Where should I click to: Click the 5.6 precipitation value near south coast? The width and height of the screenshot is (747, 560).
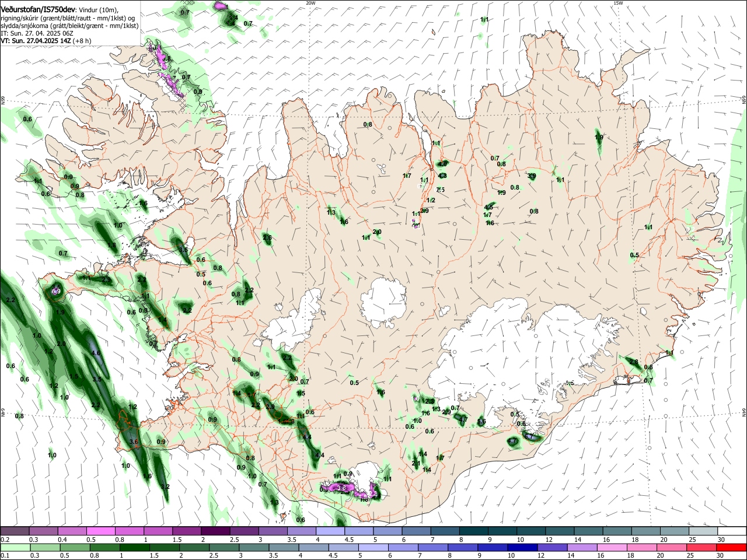[x=481, y=422]
